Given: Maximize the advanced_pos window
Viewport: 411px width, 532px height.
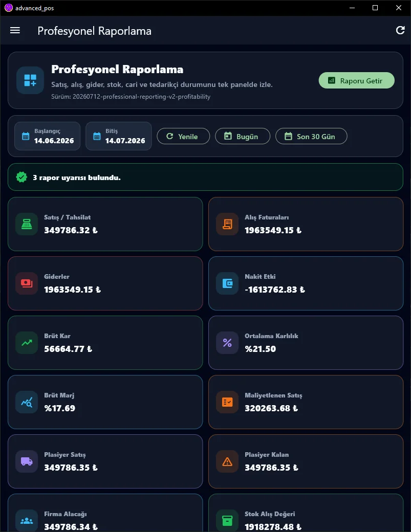Looking at the screenshot, I should click(375, 8).
